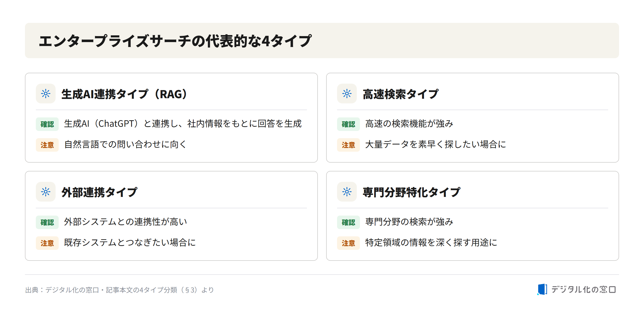Click the sun icon beside 高速検索タイプ

(347, 94)
